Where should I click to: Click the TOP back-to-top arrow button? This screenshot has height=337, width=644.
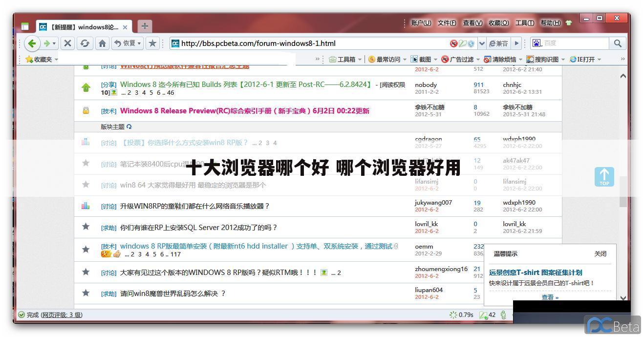click(604, 177)
